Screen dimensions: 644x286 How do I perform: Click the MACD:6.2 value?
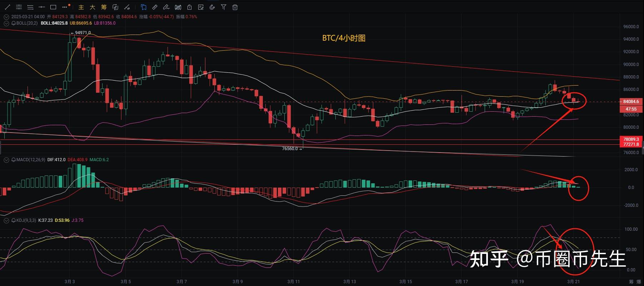[99, 160]
